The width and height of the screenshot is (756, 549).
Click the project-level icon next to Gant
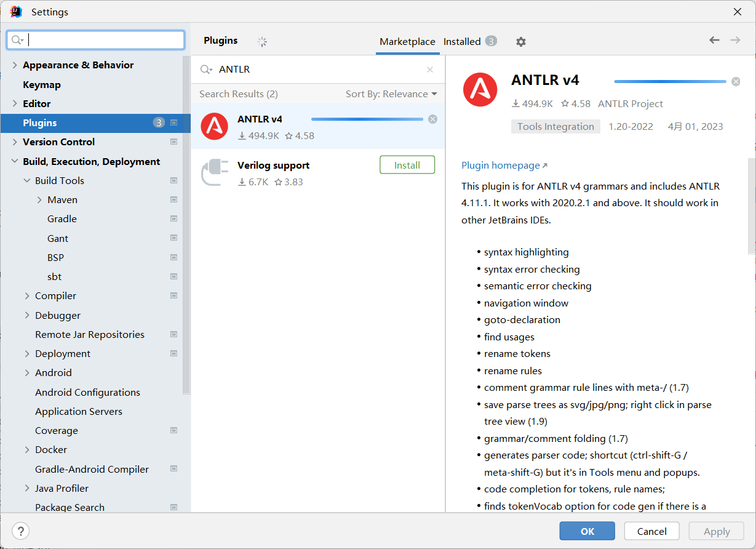point(174,238)
